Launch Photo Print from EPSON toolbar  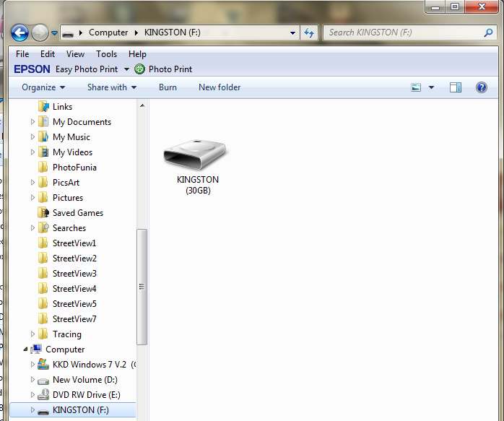(x=170, y=69)
